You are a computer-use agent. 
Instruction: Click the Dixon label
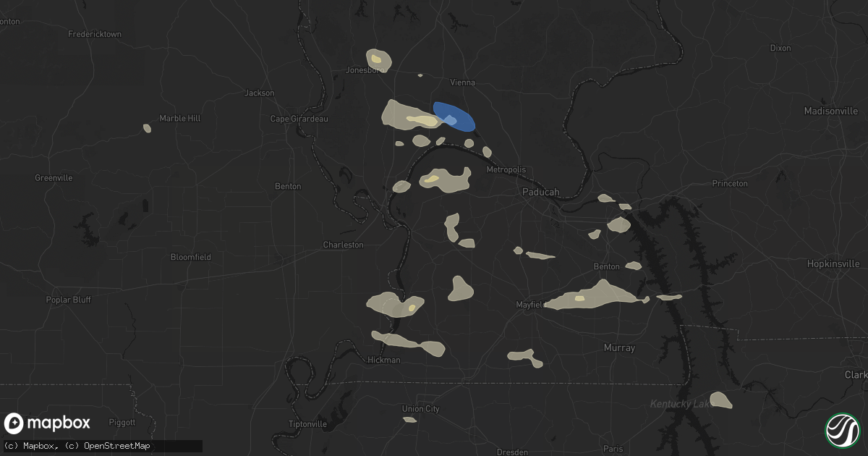pos(780,48)
